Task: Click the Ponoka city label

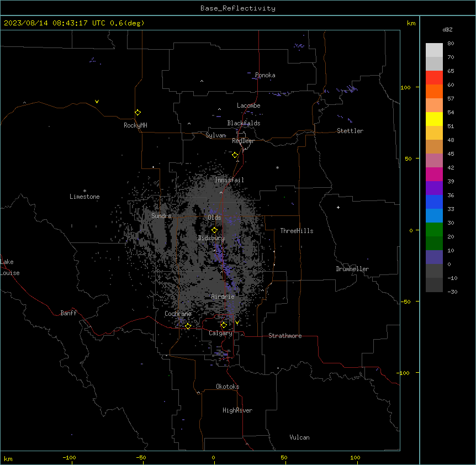Action: point(265,75)
